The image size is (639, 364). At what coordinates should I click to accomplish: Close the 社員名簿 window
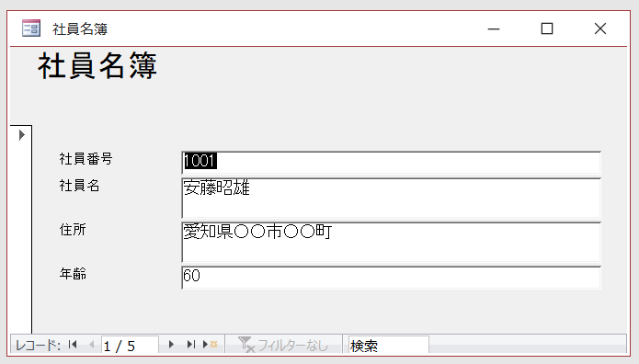coord(600,28)
